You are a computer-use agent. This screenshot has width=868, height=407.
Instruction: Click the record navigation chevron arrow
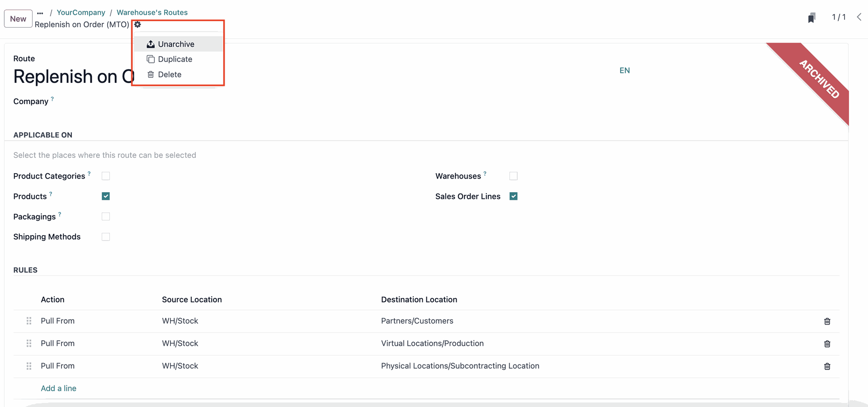click(859, 17)
